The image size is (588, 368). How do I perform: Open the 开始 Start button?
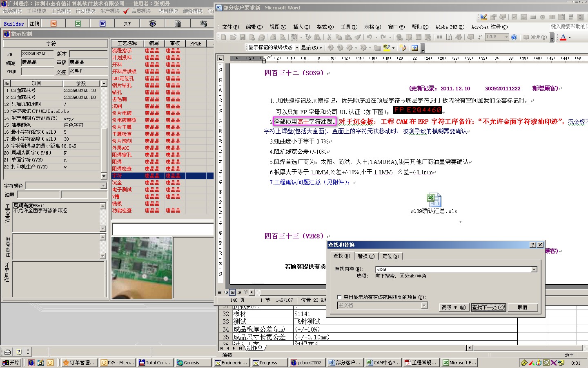(11, 363)
